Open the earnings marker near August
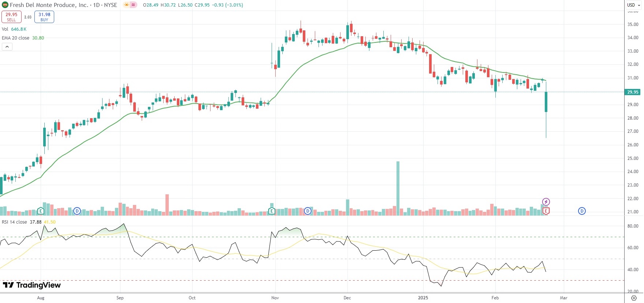 click(41, 211)
